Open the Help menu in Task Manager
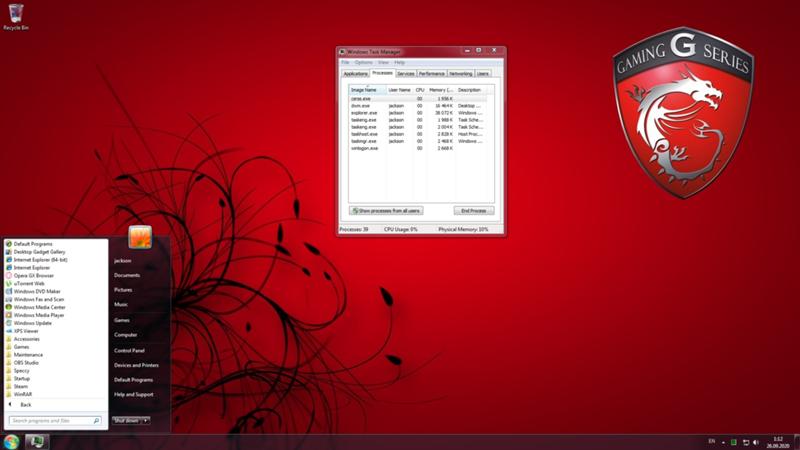 coord(399,62)
